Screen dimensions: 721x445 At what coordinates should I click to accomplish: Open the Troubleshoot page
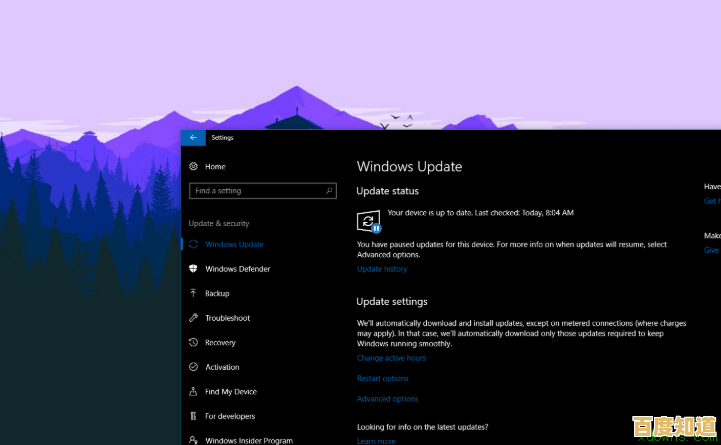[x=228, y=318]
